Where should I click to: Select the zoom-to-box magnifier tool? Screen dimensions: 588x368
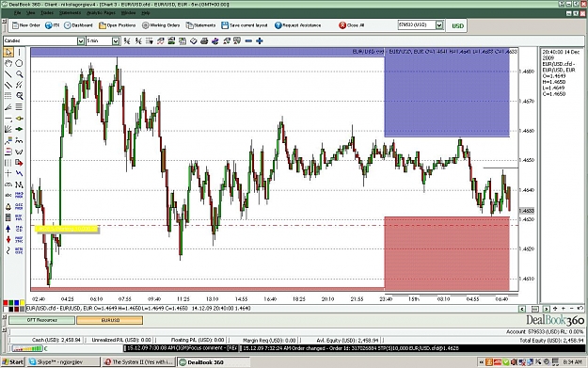(19, 96)
